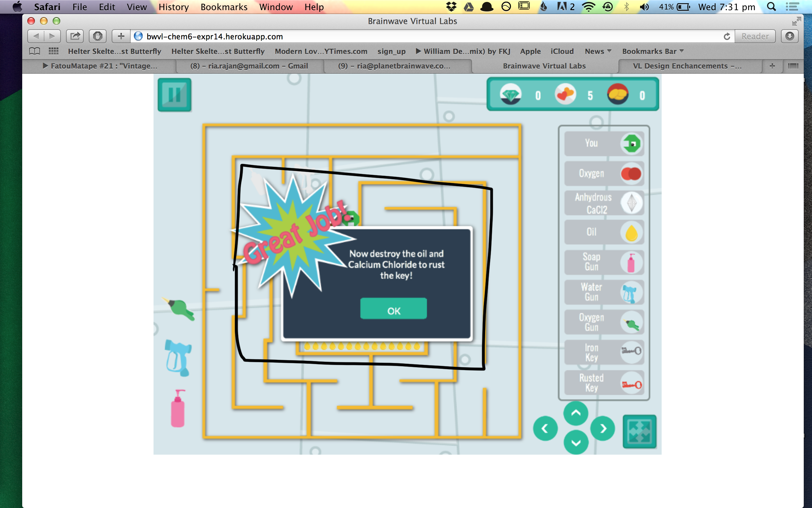812x508 pixels.
Task: Click the Rusted Key legend entry
Action: [604, 383]
